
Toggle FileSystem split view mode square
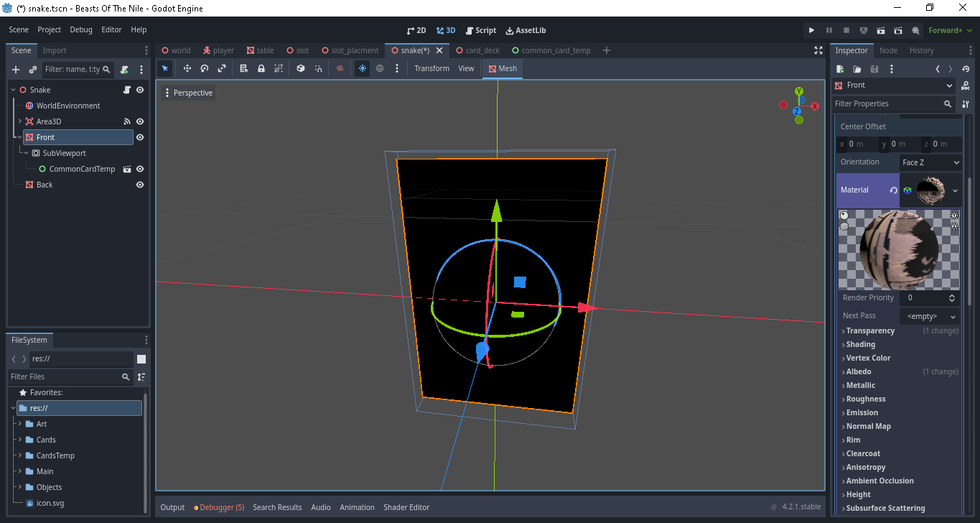tap(141, 359)
